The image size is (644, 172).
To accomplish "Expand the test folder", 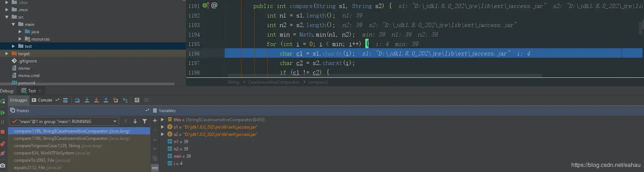I will [13, 46].
